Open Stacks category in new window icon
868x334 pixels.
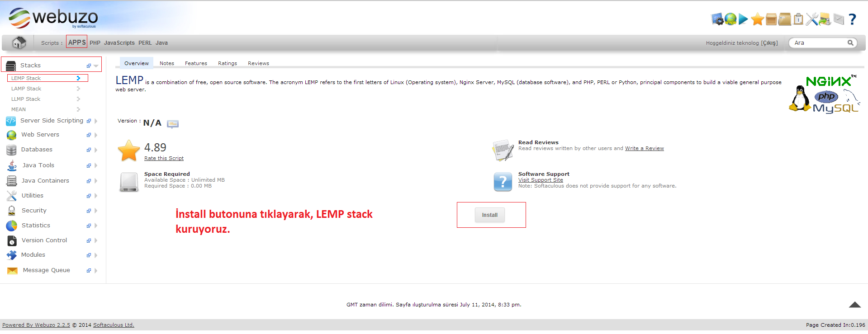[x=89, y=66]
